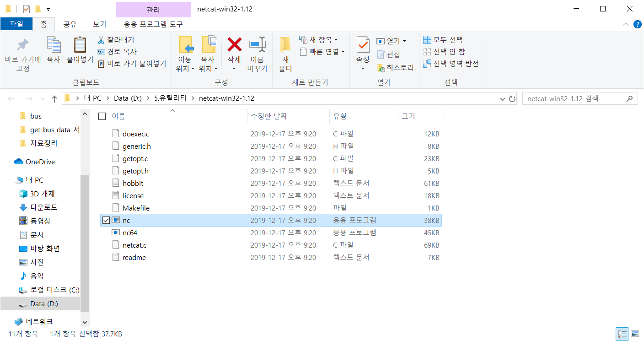Click the 관리 contextual tab header
Screen dimensions: 644x341
point(153,10)
